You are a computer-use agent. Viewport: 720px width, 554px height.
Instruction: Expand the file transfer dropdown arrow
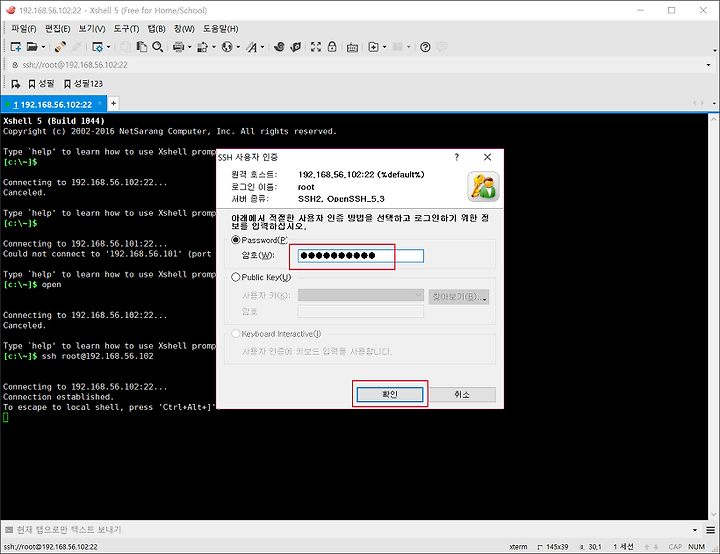pos(214,47)
